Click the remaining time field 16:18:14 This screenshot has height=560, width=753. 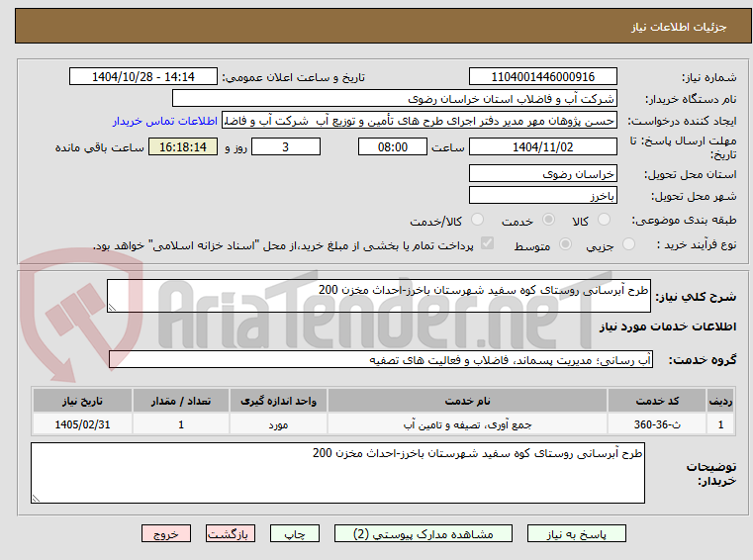[x=183, y=147]
